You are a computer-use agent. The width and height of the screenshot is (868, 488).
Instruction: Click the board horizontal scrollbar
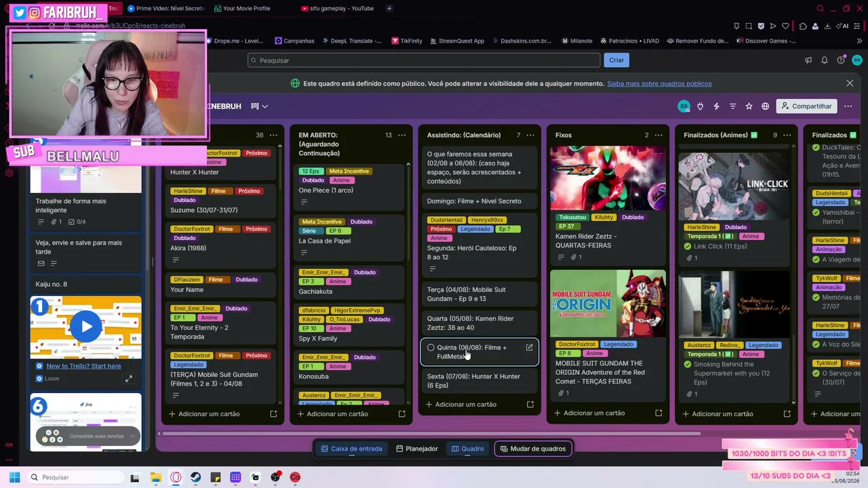click(x=431, y=434)
